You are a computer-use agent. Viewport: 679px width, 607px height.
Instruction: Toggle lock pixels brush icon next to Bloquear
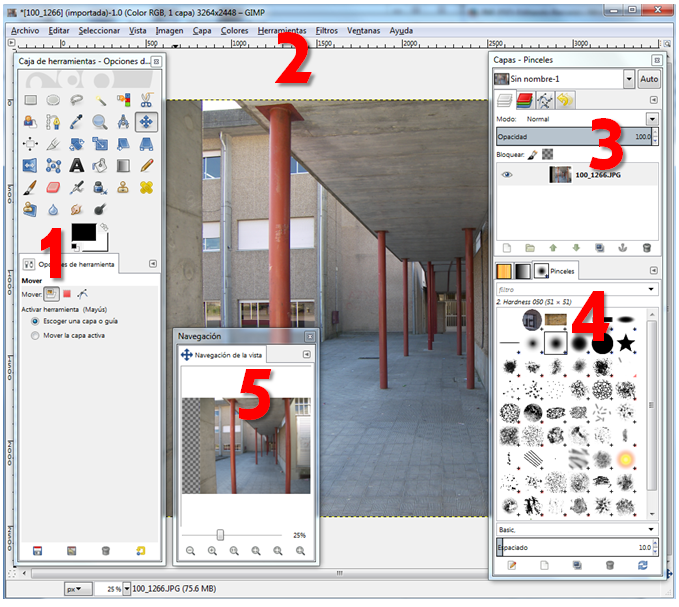click(533, 155)
